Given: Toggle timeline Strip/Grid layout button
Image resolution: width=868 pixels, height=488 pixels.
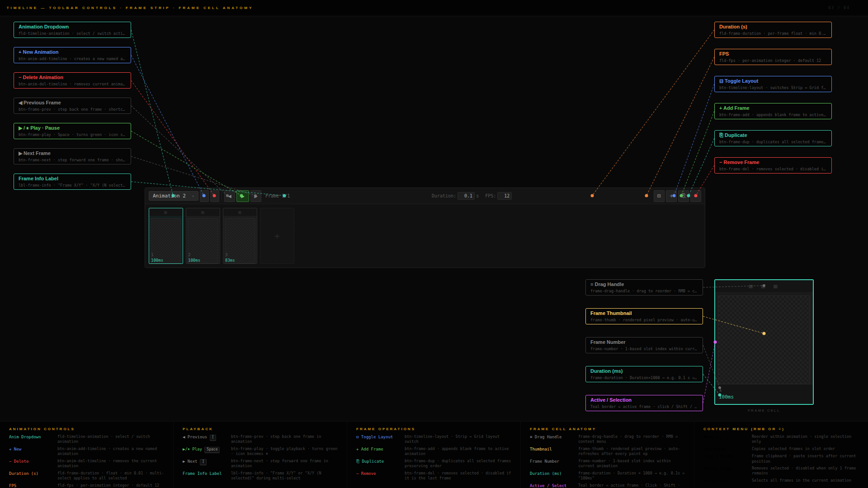Looking at the screenshot, I should click(x=659, y=196).
